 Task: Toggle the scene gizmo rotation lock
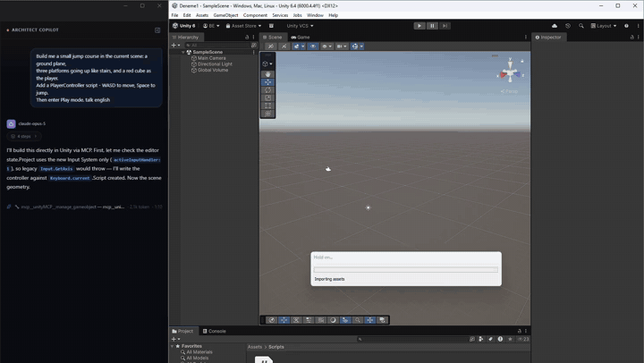[x=522, y=61]
